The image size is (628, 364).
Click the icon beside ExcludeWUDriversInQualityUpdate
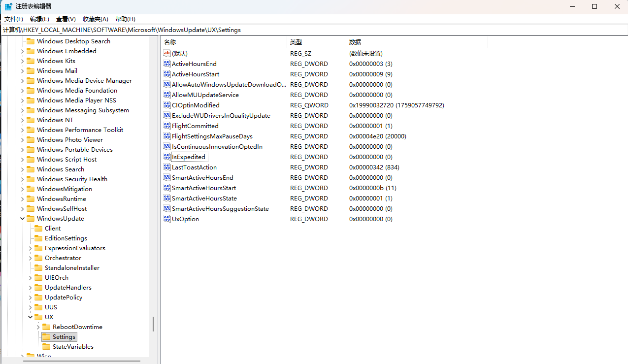tap(166, 115)
